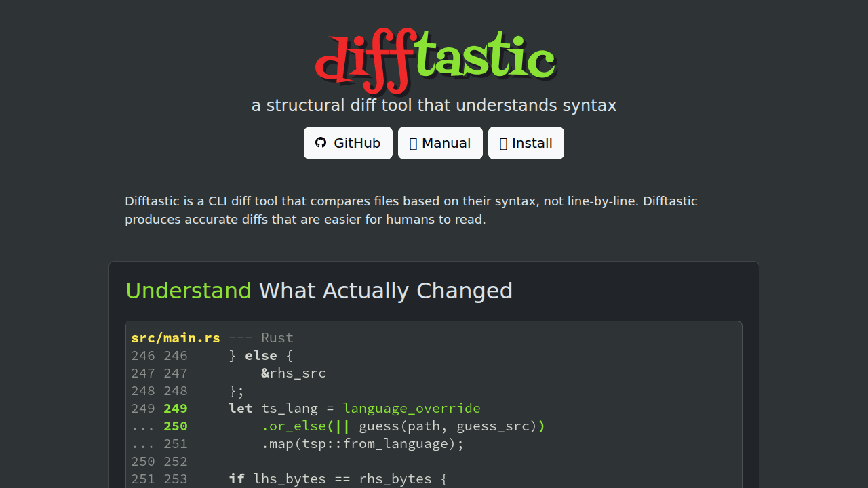Click the Install button
The height and width of the screenshot is (488, 868).
point(526,142)
